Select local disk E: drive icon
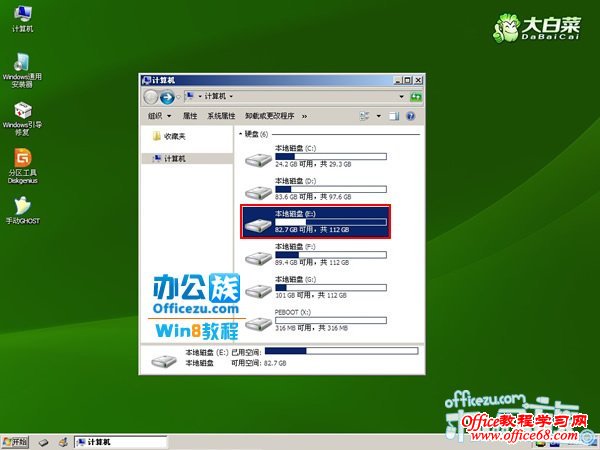Viewport: 600px width, 450px height. (258, 225)
